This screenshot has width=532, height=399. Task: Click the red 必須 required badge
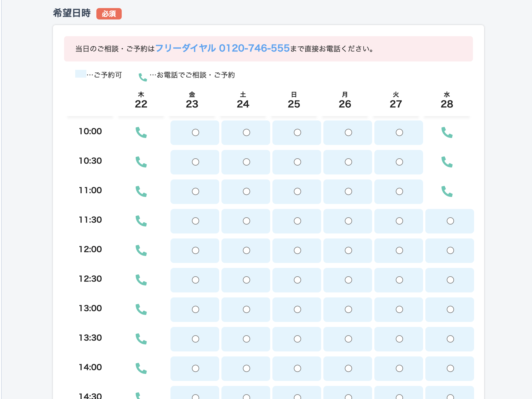point(109,13)
